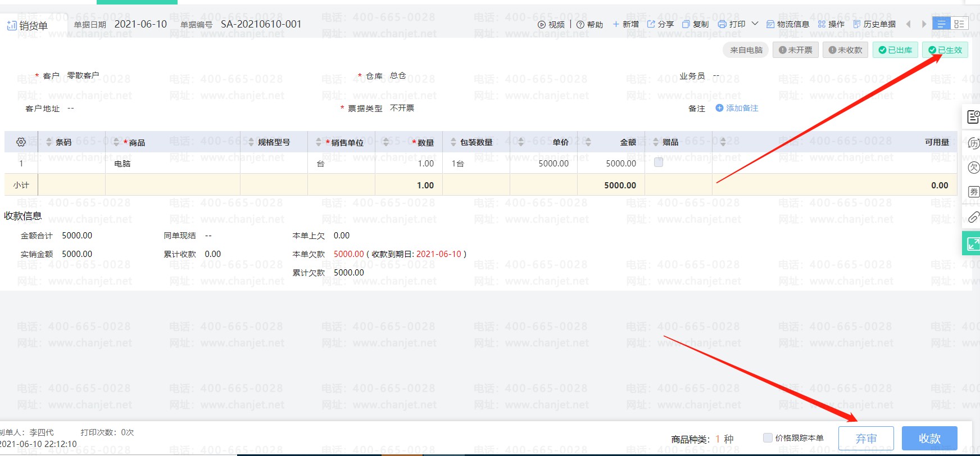Click the 金额合计 5000.00 value
This screenshot has width=980, height=456.
(x=77, y=236)
